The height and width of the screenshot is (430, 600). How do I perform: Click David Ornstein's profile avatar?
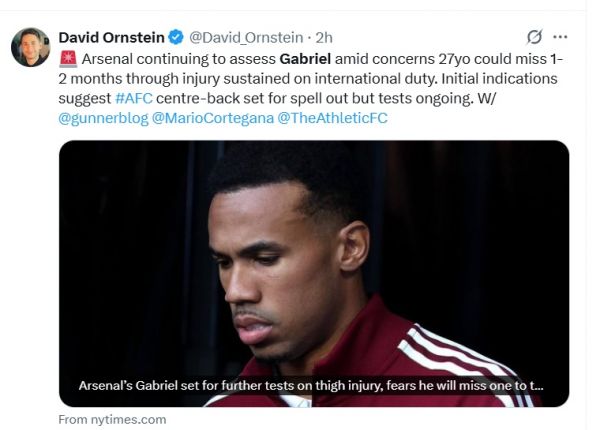pos(30,47)
